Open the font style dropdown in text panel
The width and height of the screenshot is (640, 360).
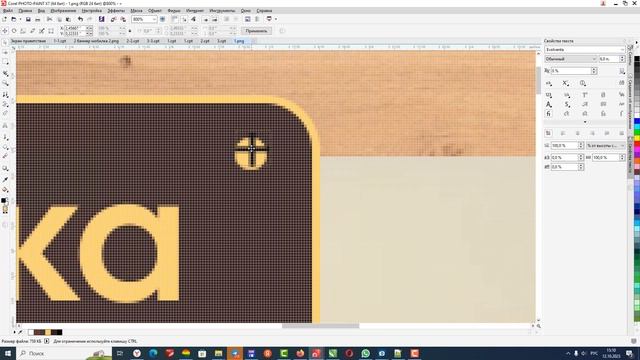[x=594, y=59]
